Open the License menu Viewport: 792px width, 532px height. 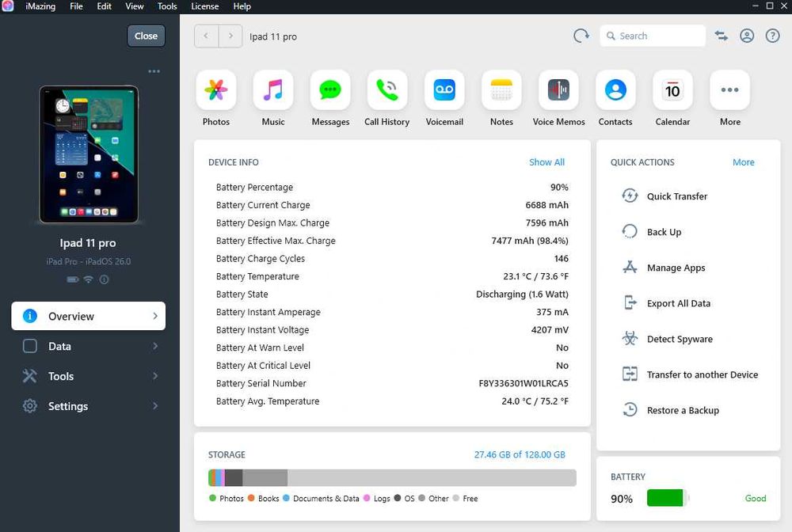(x=204, y=6)
